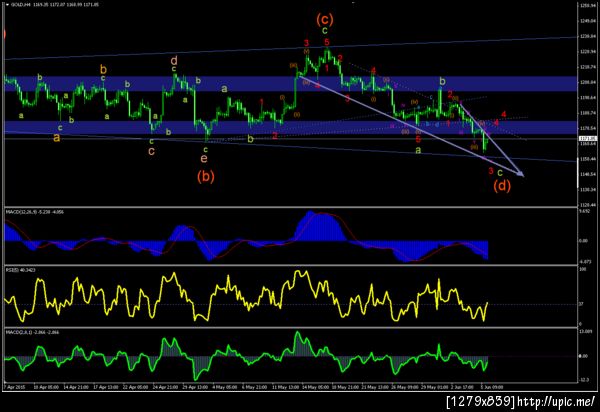
Task: Click the large orange 'a' wave label
Action: 57,138
